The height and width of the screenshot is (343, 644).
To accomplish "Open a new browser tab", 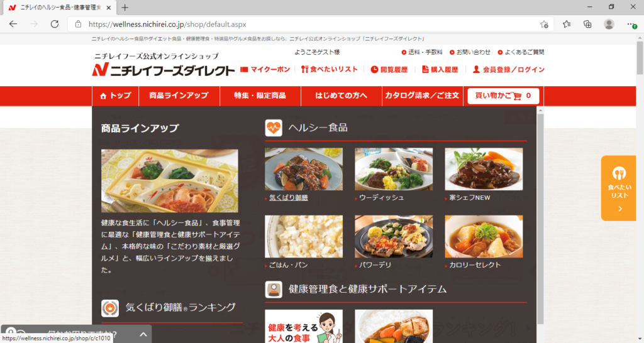I will tap(125, 8).
